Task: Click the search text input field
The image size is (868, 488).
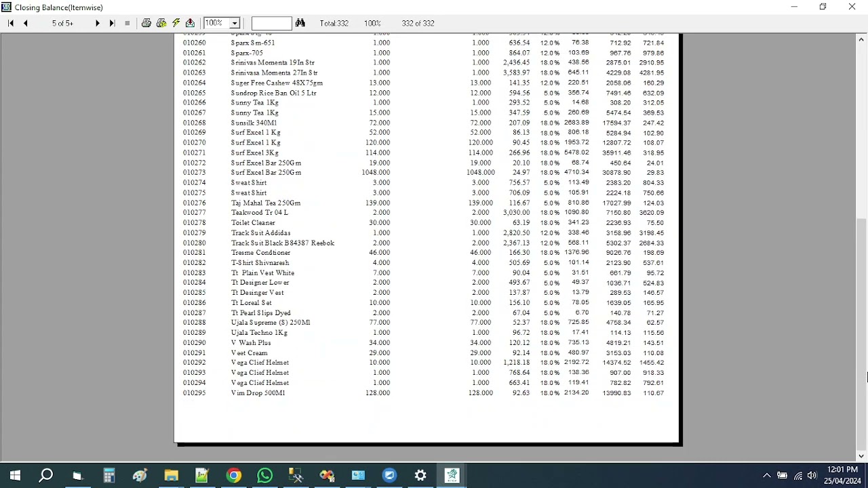Action: (x=271, y=23)
